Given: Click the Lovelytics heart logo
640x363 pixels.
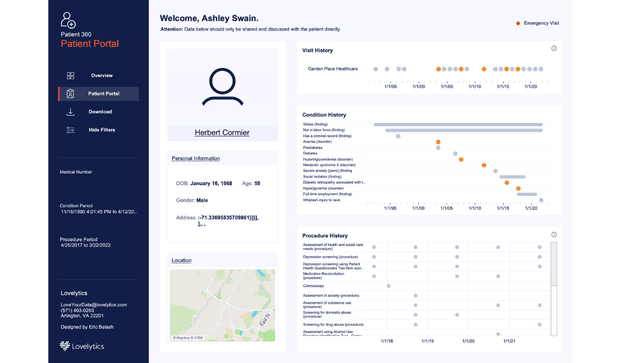Looking at the screenshot, I should point(64,346).
